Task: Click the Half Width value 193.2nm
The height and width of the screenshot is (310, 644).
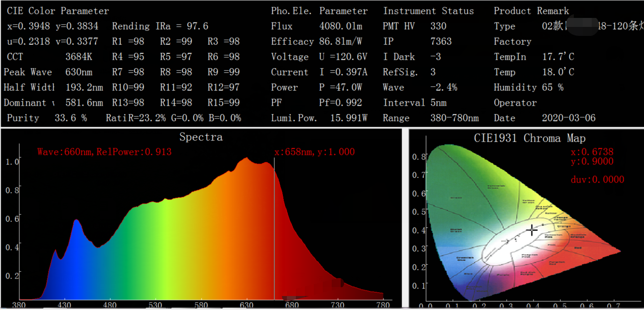Action: pos(84,88)
